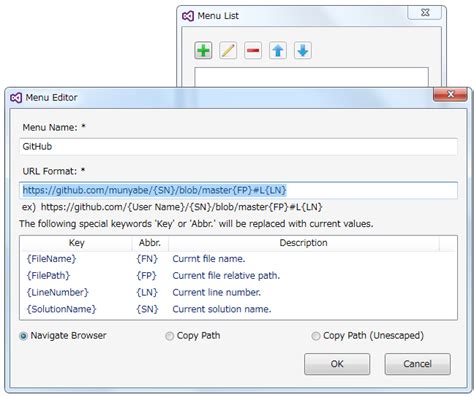The height and width of the screenshot is (397, 474).
Task: Click the {FP} abbreviation cell
Action: [146, 276]
